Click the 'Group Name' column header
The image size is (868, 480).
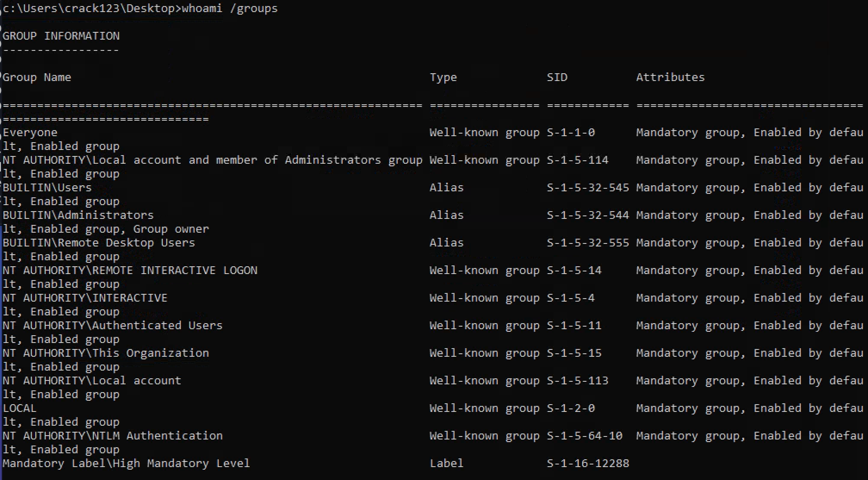pyautogui.click(x=37, y=77)
